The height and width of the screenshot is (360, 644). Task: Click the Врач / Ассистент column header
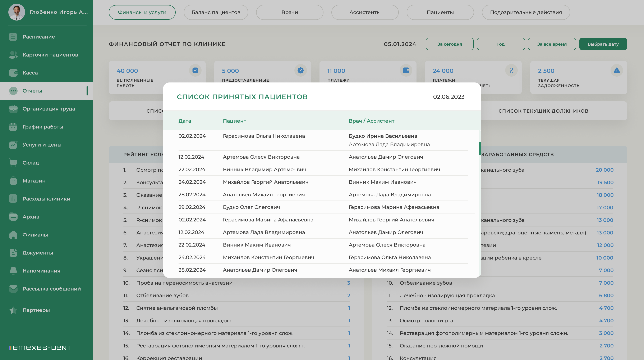[x=371, y=121]
